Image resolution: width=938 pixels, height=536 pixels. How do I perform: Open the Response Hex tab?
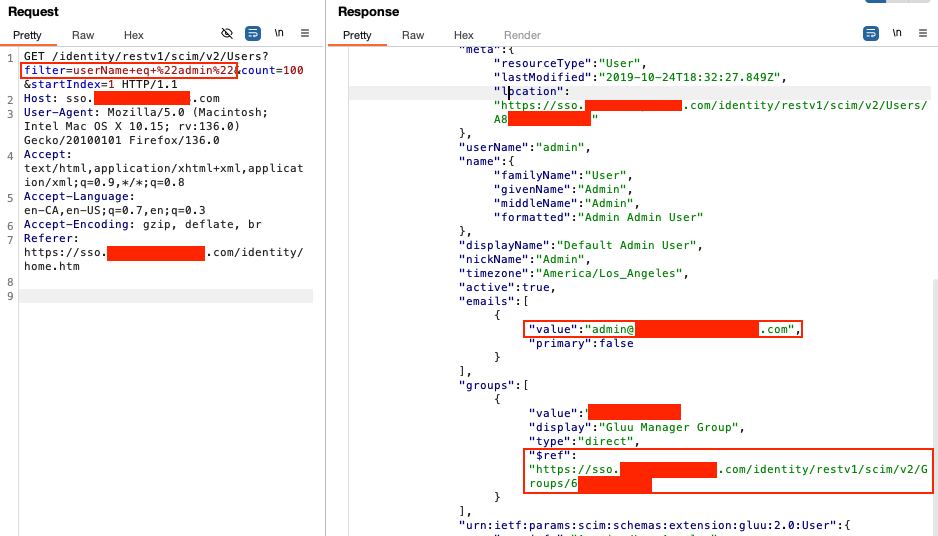(464, 35)
